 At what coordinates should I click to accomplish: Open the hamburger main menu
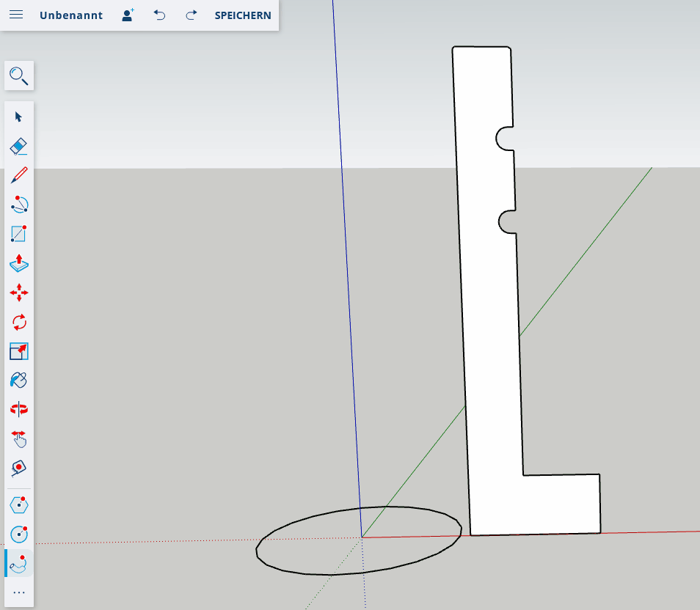click(16, 15)
